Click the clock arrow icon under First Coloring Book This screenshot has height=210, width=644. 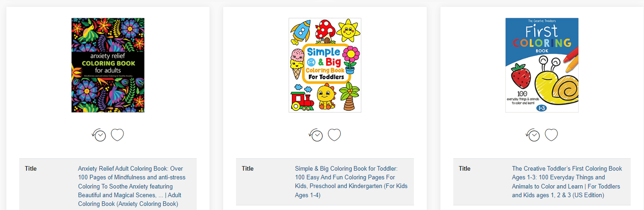532,135
